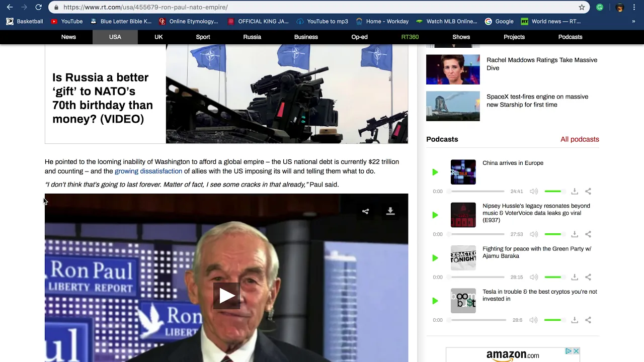Open Google bookmark
Image resolution: width=644 pixels, height=362 pixels.
pos(499,22)
